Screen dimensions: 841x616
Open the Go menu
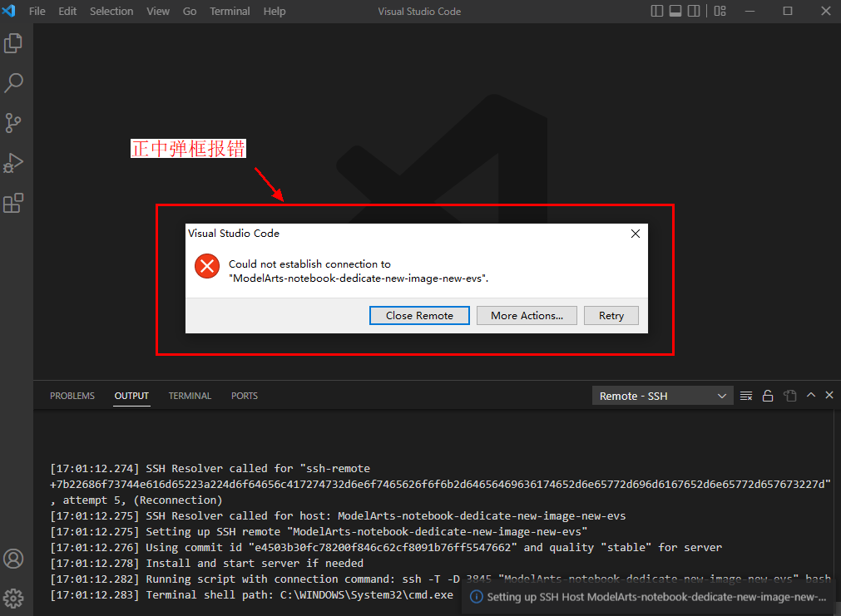190,12
